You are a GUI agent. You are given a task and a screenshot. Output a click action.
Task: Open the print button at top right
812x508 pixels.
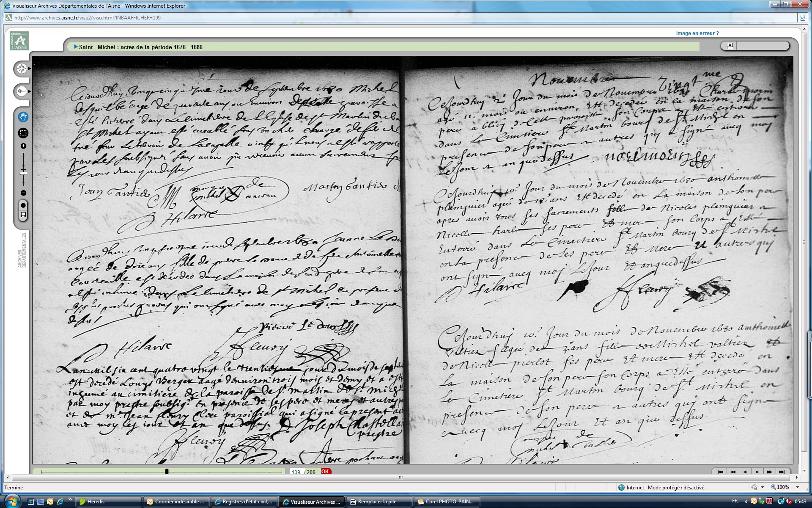(730, 46)
